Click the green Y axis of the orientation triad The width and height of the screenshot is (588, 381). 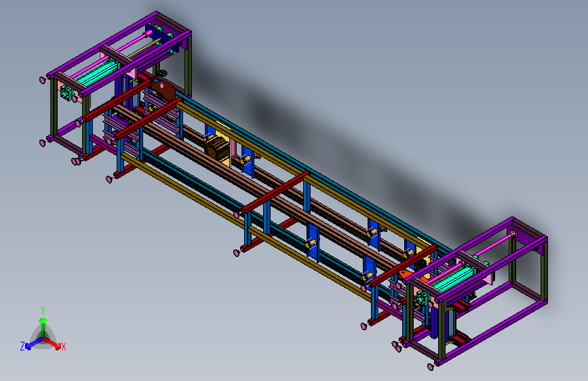[x=43, y=327]
